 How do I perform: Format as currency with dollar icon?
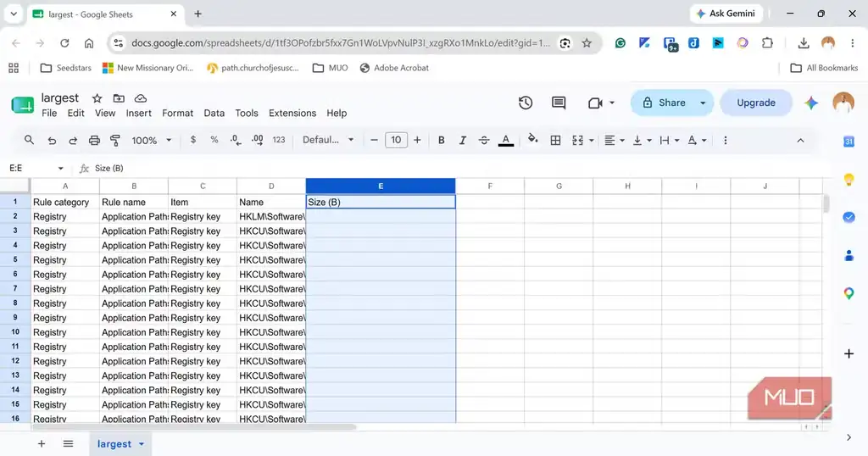[x=192, y=140]
